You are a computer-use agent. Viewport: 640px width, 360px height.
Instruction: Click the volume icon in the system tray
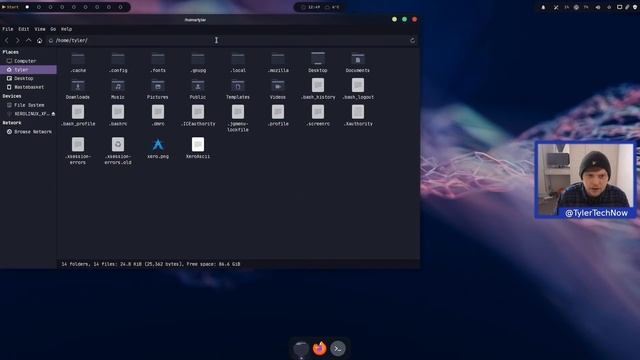pos(598,7)
